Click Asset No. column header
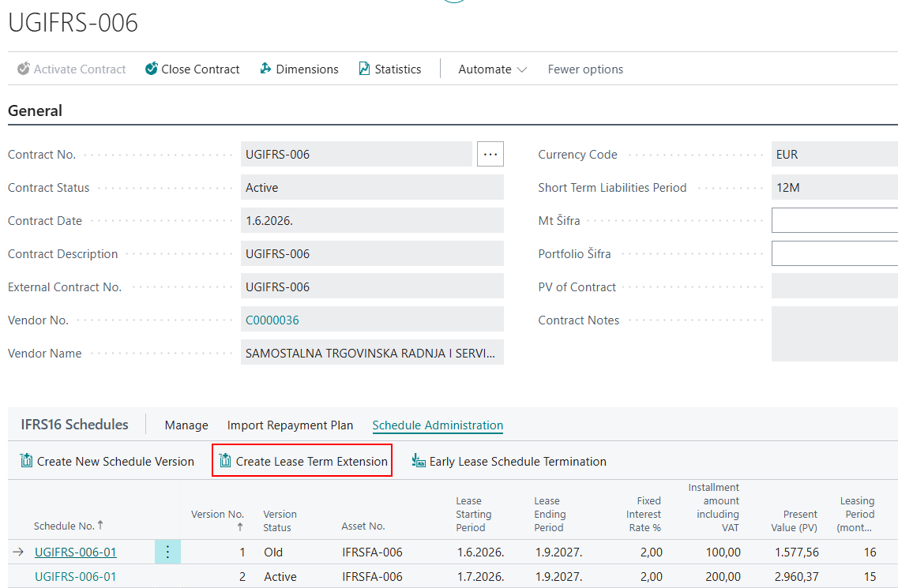This screenshot has width=898, height=588. click(363, 526)
